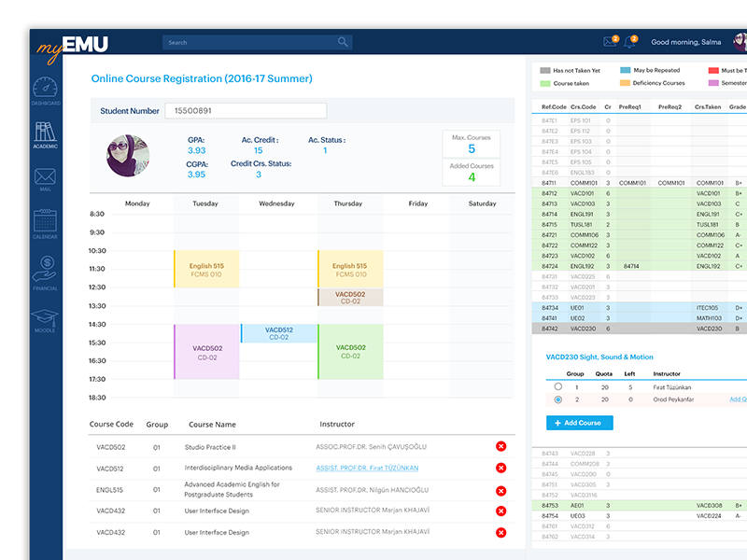This screenshot has width=747, height=560.
Task: Remove the VACD502 Studio Practice II course
Action: 501,446
